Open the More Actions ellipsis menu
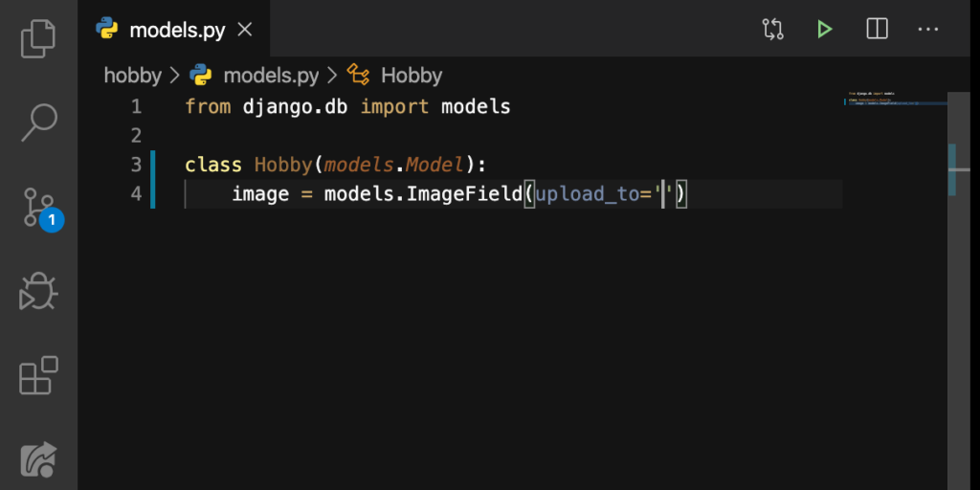Viewport: 980px width, 490px height. 928,29
